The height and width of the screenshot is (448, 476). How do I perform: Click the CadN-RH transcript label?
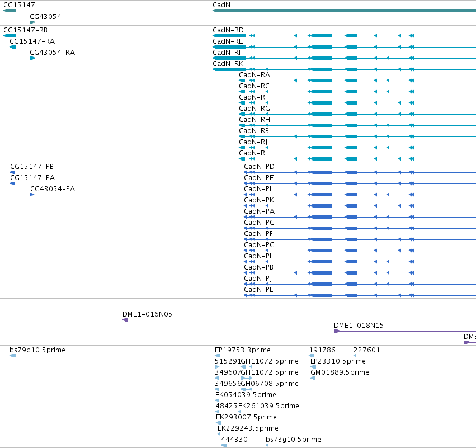coord(255,120)
